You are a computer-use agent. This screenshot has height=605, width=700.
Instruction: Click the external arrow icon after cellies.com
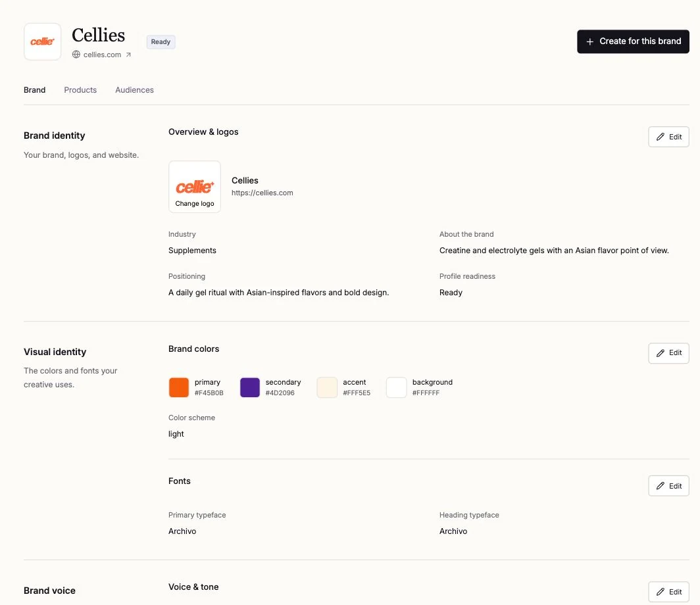128,55
